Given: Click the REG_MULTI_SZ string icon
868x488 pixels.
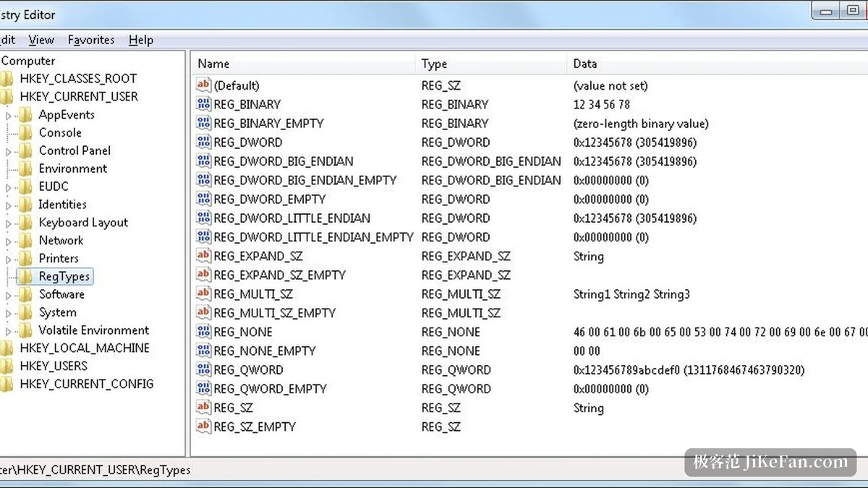Looking at the screenshot, I should click(x=203, y=294).
